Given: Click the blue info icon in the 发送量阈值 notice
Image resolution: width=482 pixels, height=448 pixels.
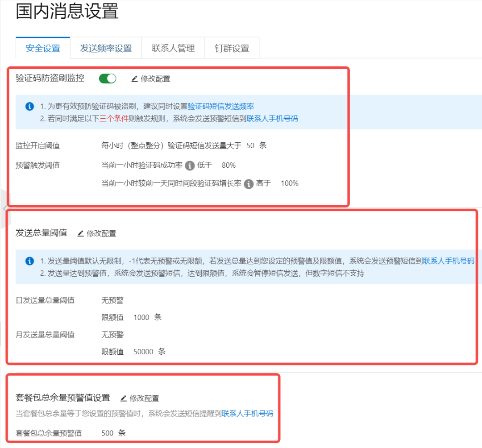Looking at the screenshot, I should [x=29, y=261].
